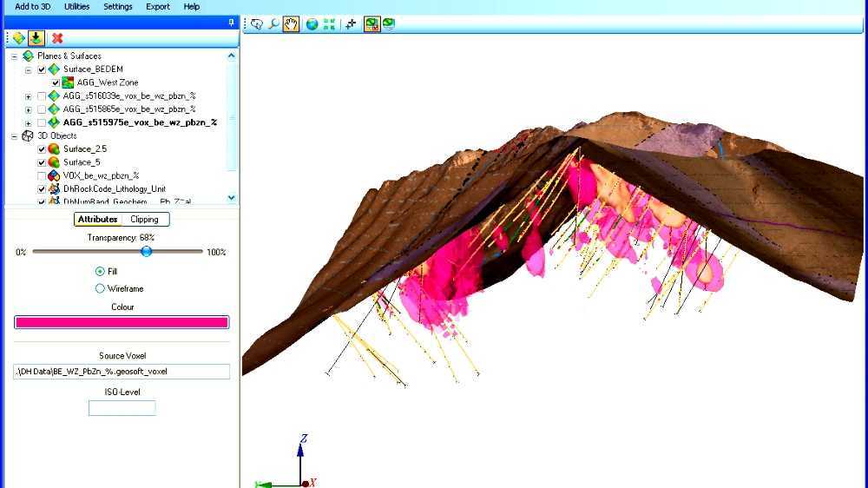Click the tree list scroll down arrow
This screenshot has width=868, height=488.
232,197
